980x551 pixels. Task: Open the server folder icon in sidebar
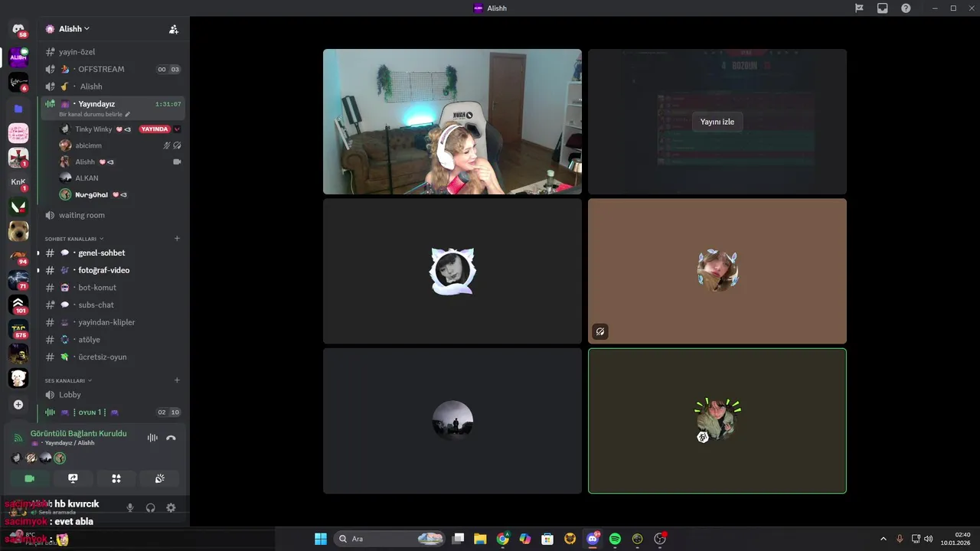[18, 109]
